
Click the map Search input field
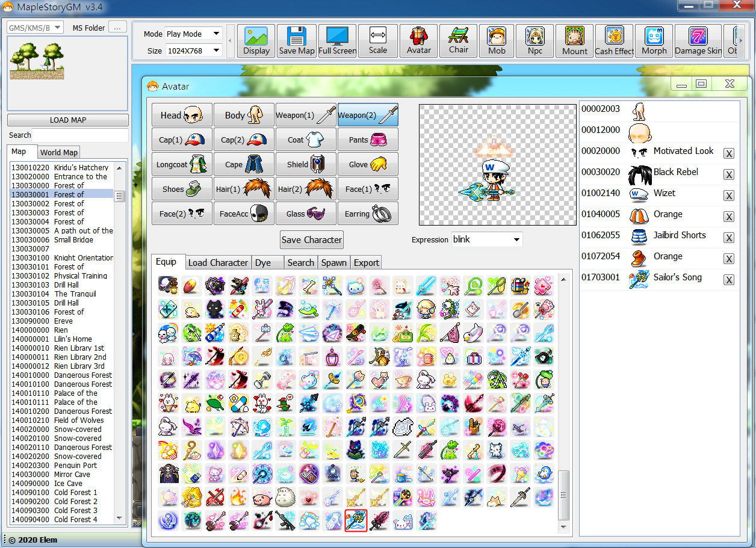[x=80, y=135]
